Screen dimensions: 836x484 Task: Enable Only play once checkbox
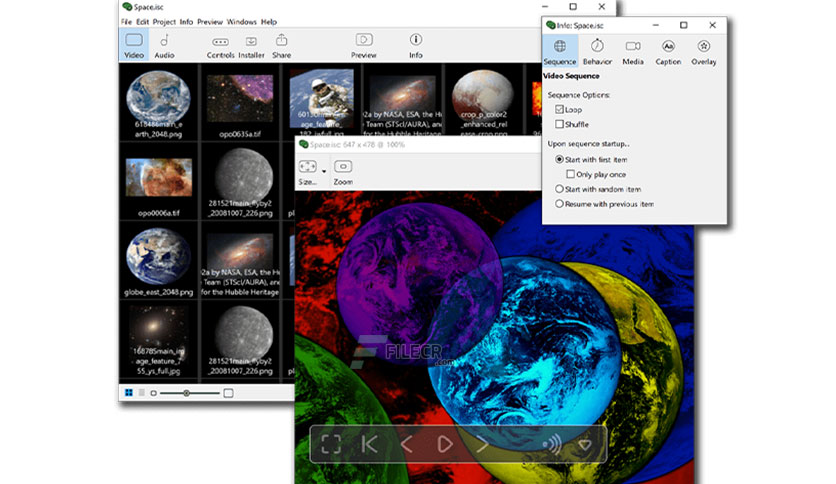(570, 174)
